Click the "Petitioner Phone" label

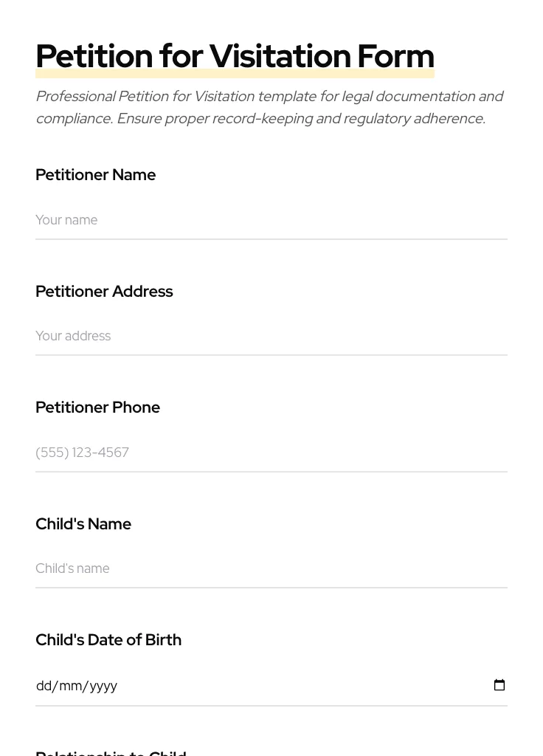coord(97,408)
